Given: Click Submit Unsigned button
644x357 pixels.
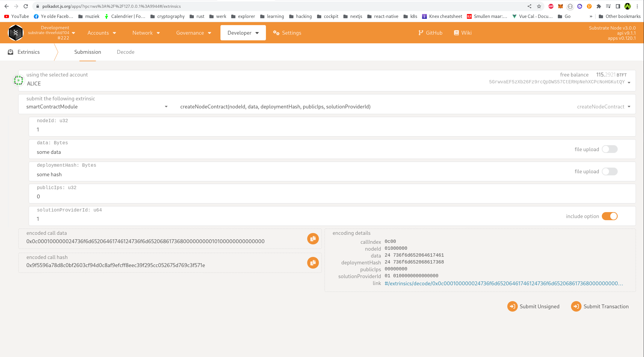Looking at the screenshot, I should click(x=533, y=307).
